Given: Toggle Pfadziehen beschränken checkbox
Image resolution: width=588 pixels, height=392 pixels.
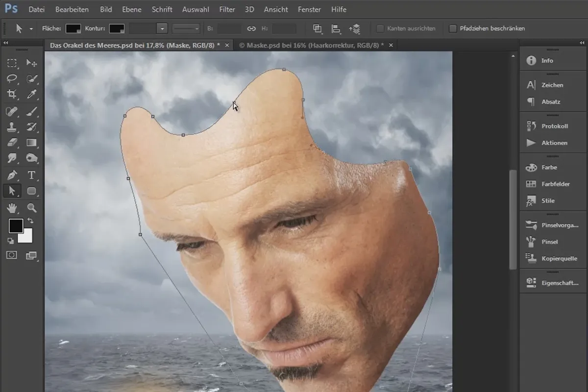Looking at the screenshot, I should pos(453,28).
